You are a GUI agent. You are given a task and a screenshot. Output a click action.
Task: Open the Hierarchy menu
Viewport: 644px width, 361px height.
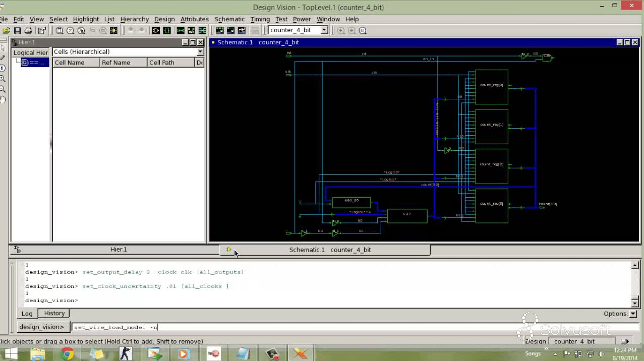coord(135,19)
